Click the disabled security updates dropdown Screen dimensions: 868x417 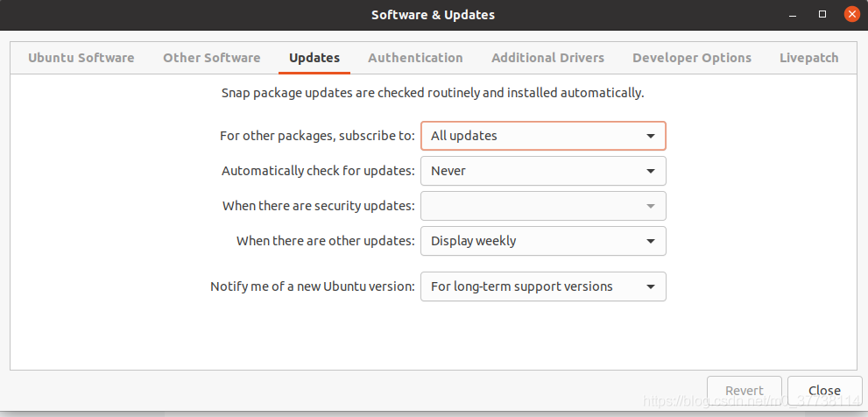coord(543,206)
